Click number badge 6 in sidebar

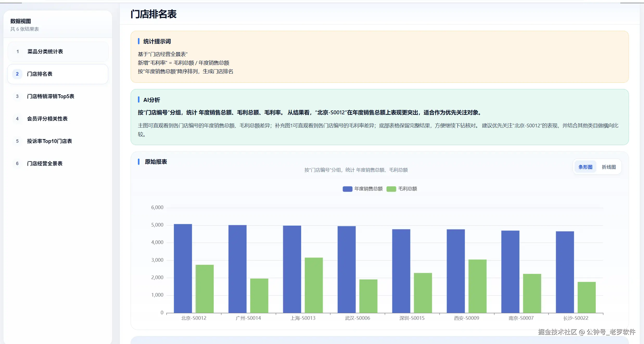17,164
